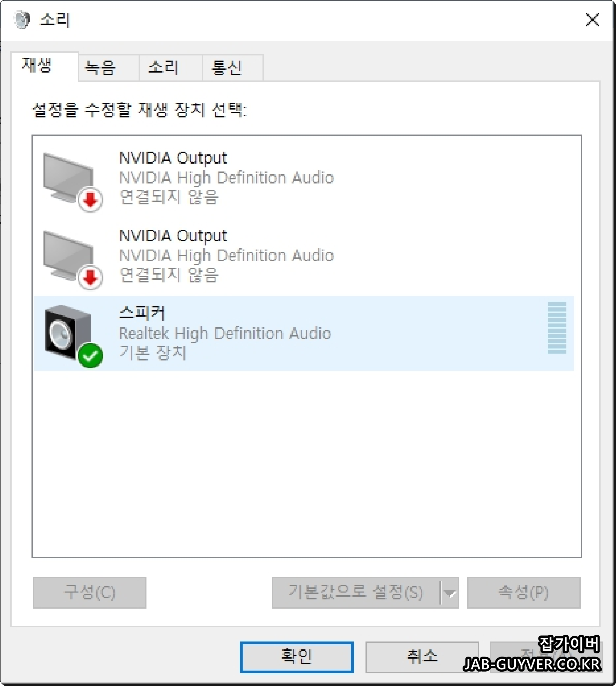
Task: Switch to the 소리 tab
Action: click(x=171, y=67)
